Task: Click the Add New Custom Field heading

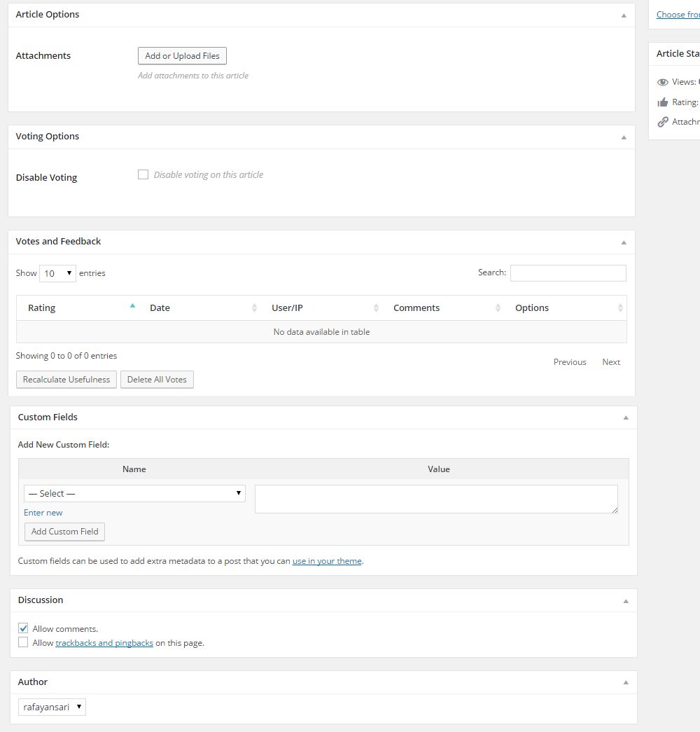Action: coord(64,444)
